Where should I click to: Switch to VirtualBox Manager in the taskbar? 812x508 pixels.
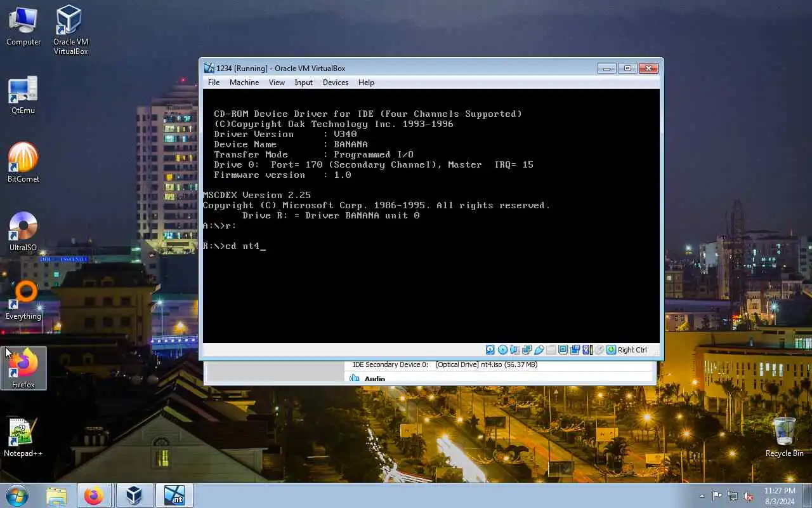click(x=134, y=495)
